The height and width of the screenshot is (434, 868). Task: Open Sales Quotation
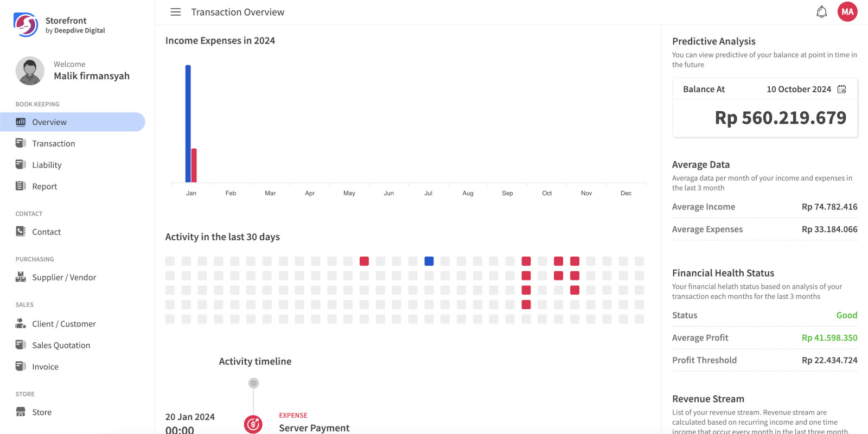(61, 346)
